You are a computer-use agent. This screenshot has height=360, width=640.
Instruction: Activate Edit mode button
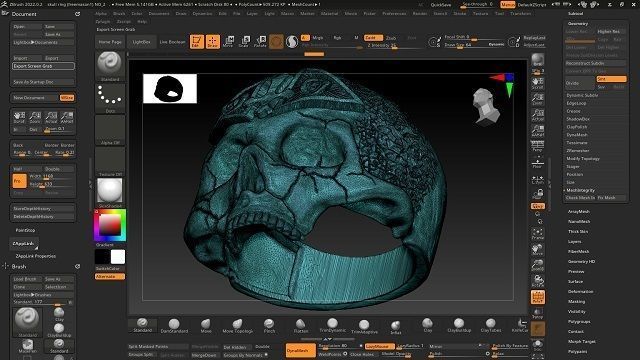[197, 42]
